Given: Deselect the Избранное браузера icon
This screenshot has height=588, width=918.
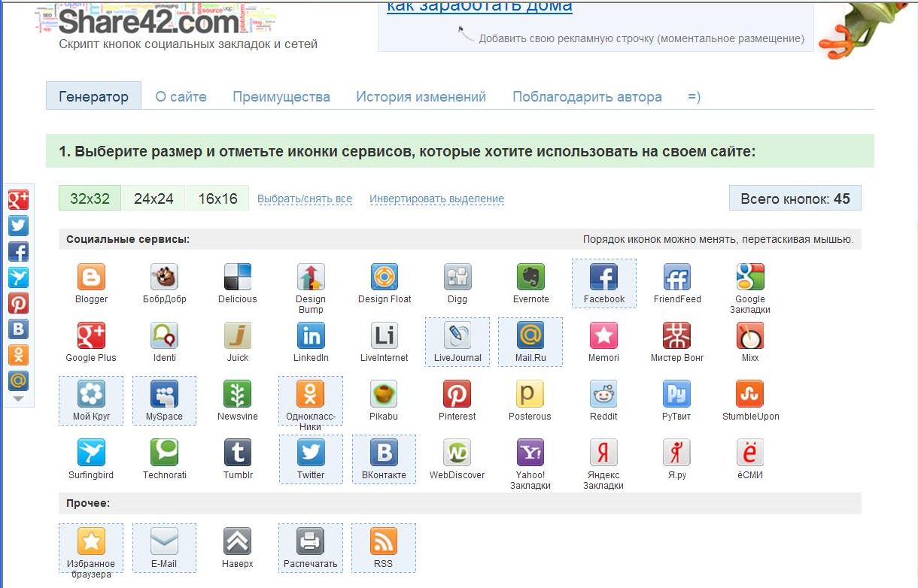Looking at the screenshot, I should click(x=91, y=541).
